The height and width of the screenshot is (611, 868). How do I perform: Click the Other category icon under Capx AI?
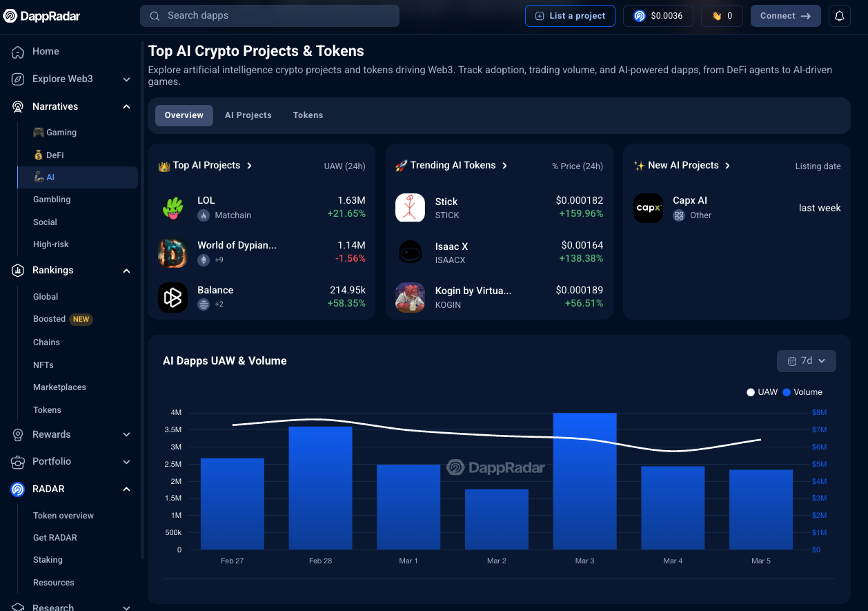tap(679, 215)
